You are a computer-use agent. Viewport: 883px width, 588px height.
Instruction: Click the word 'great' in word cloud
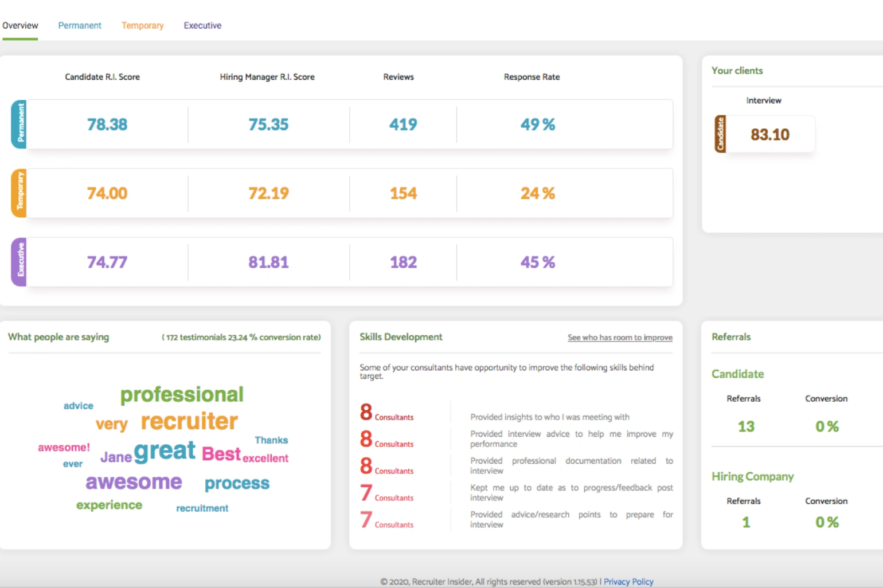[165, 451]
